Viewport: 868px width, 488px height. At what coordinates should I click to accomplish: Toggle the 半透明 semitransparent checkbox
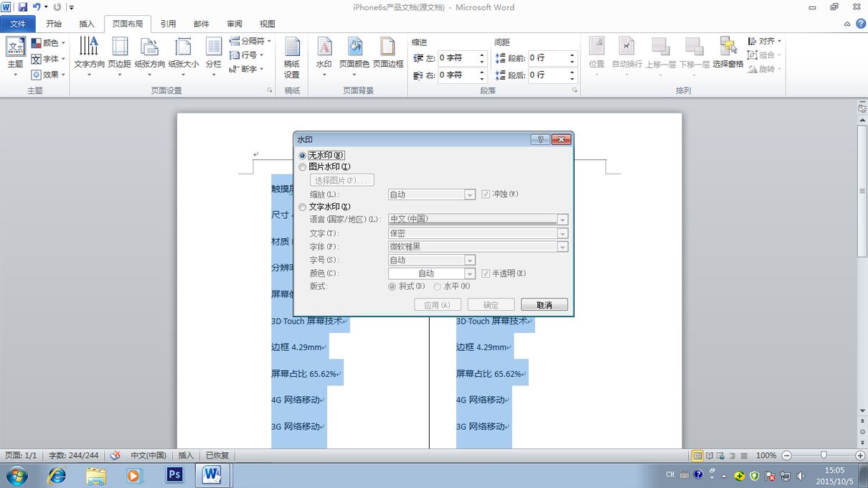[486, 273]
